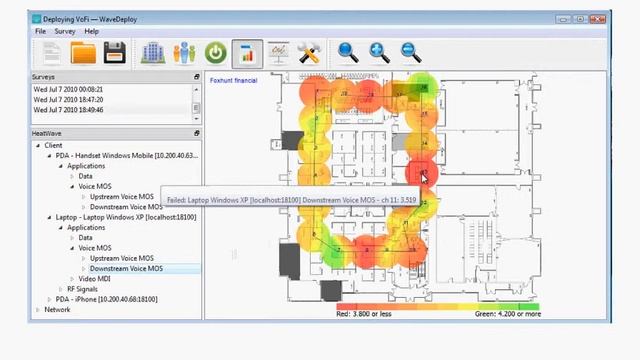Collapse Applications under the PDA Handset
This screenshot has width=640, height=360.
pyautogui.click(x=61, y=166)
